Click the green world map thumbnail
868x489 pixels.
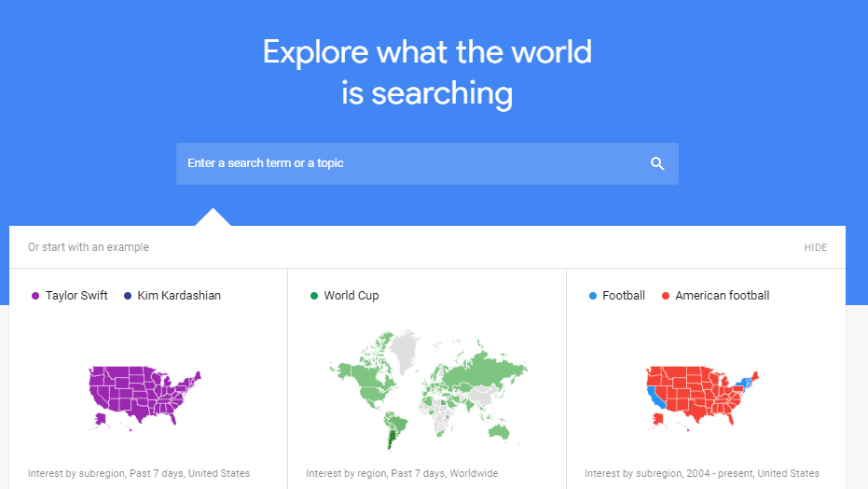coord(428,391)
